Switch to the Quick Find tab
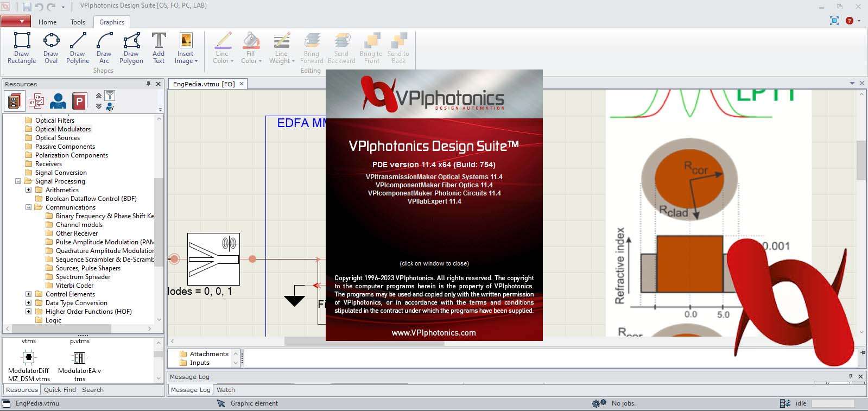This screenshot has height=411, width=868. click(x=60, y=390)
